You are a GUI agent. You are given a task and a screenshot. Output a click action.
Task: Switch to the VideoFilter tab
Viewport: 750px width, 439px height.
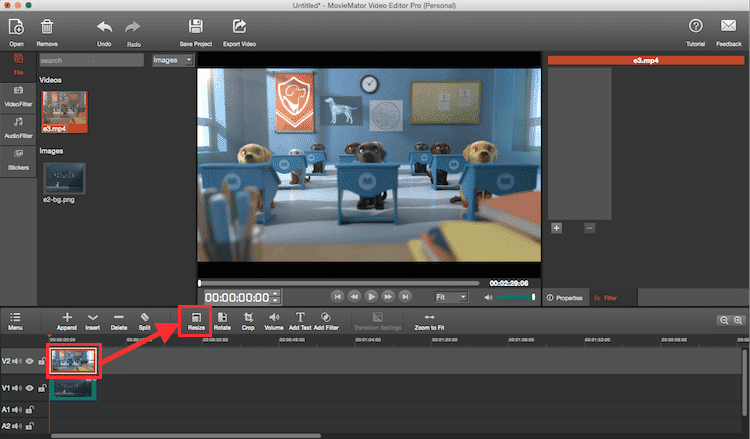click(18, 97)
